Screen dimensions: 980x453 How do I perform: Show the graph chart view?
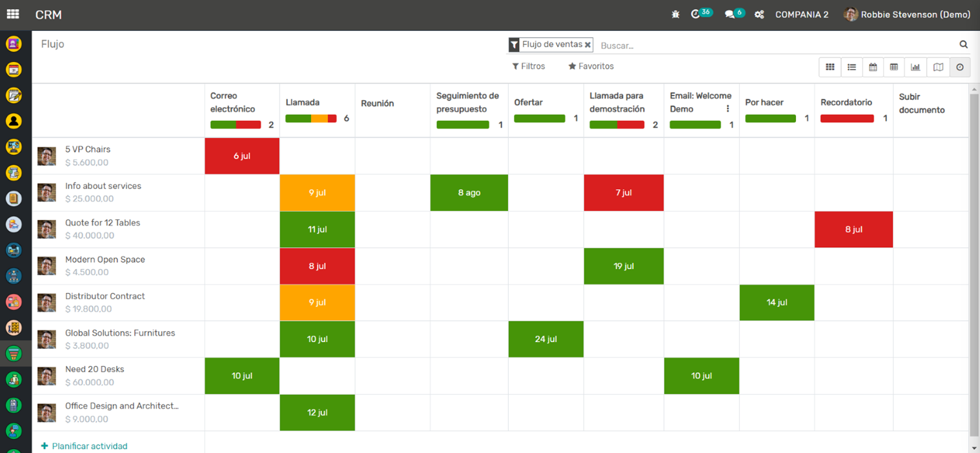pyautogui.click(x=915, y=67)
